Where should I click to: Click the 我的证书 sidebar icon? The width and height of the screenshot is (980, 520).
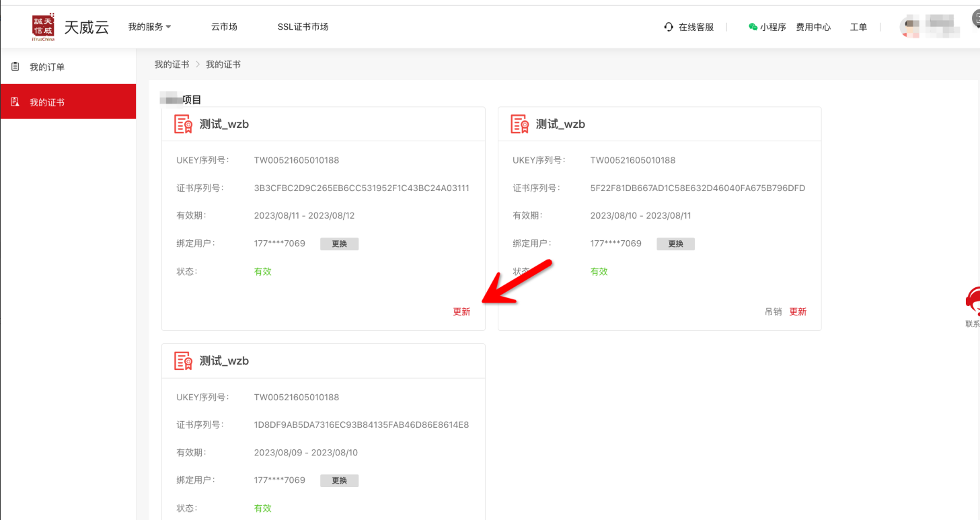(x=15, y=102)
